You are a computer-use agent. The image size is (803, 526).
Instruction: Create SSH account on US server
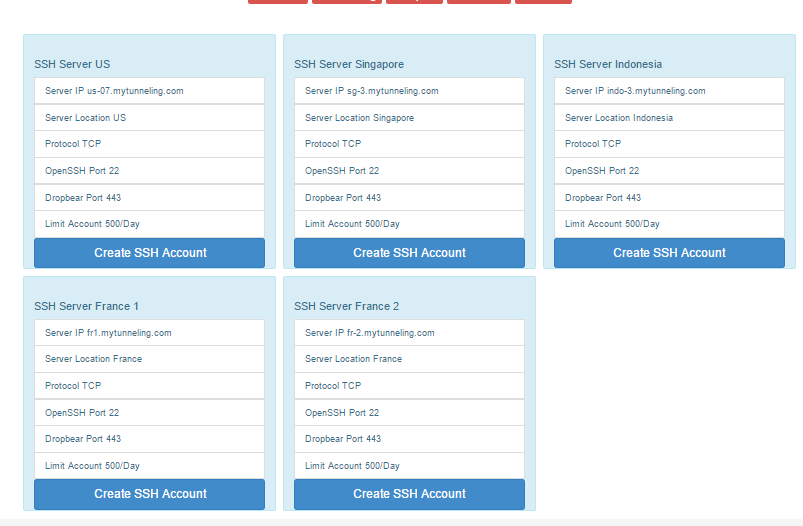pyautogui.click(x=150, y=253)
